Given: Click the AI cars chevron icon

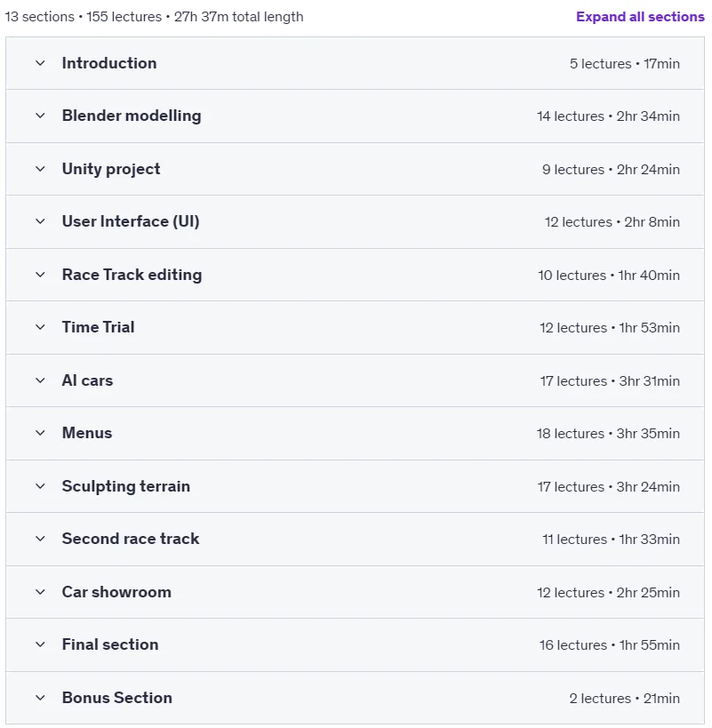Looking at the screenshot, I should (x=40, y=380).
